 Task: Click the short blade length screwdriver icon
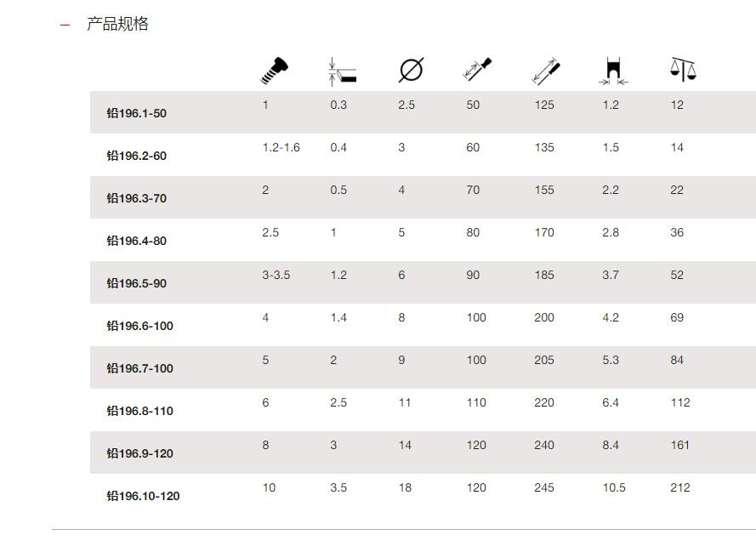[x=477, y=69]
